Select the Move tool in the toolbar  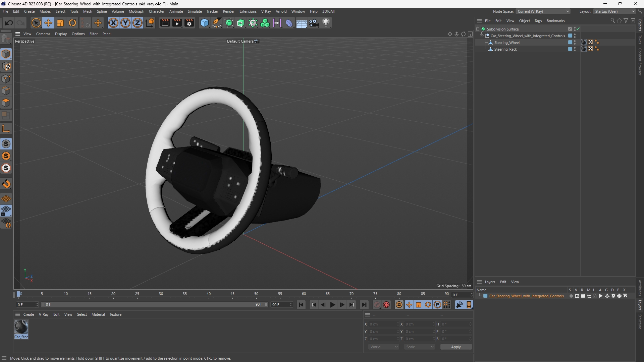click(48, 23)
